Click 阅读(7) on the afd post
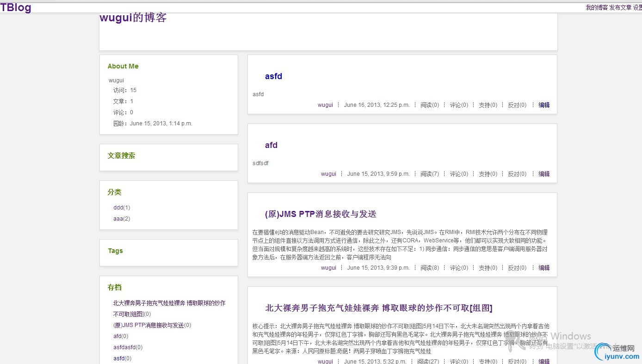The height and width of the screenshot is (364, 642). pos(430,174)
